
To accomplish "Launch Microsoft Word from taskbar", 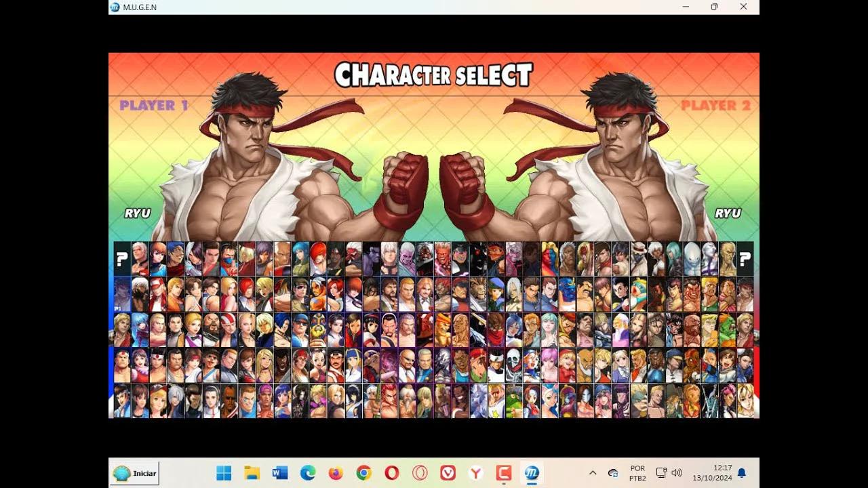I will tap(280, 473).
